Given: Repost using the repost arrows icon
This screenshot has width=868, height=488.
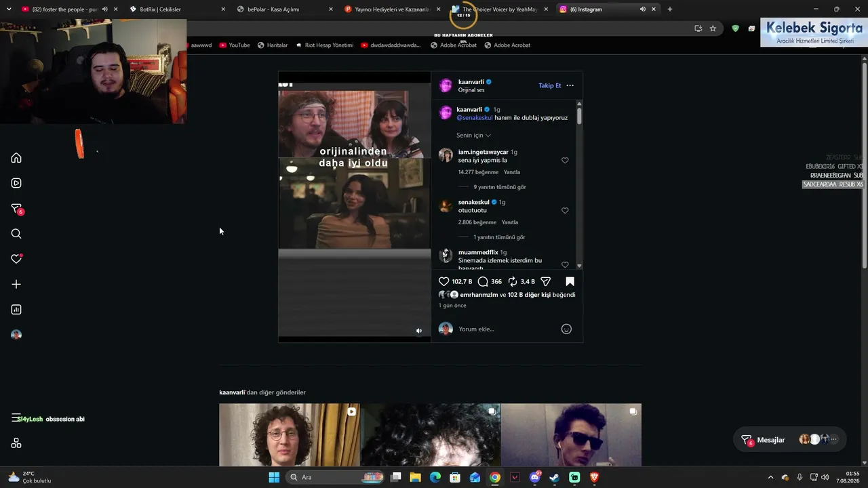Looking at the screenshot, I should [x=513, y=281].
